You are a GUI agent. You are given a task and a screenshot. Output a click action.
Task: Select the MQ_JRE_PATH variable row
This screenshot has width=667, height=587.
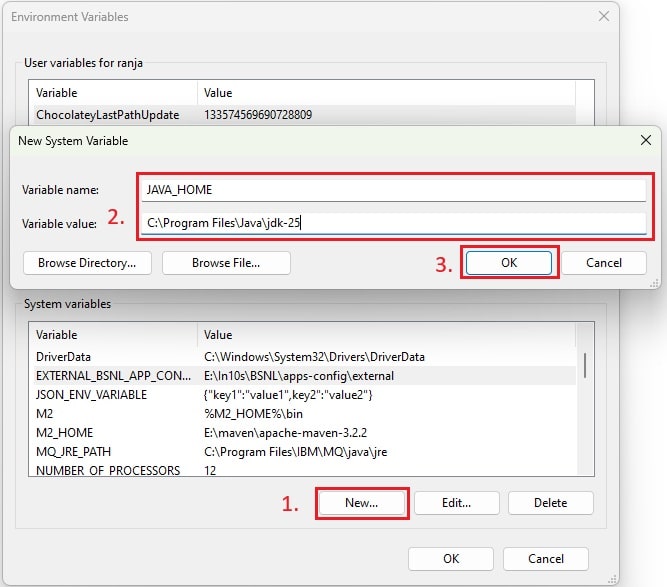coord(305,452)
